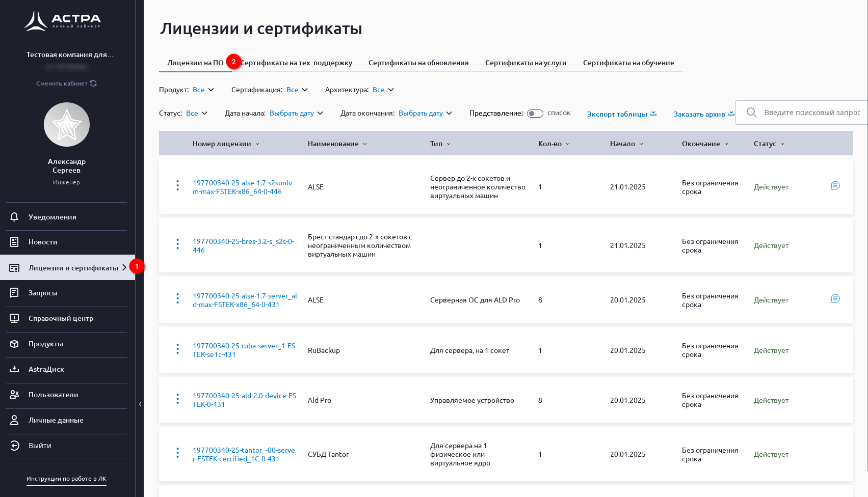Screen dimensions: 868x497
Task: Open three-dot menu for first ALSE license
Action: tap(177, 186)
